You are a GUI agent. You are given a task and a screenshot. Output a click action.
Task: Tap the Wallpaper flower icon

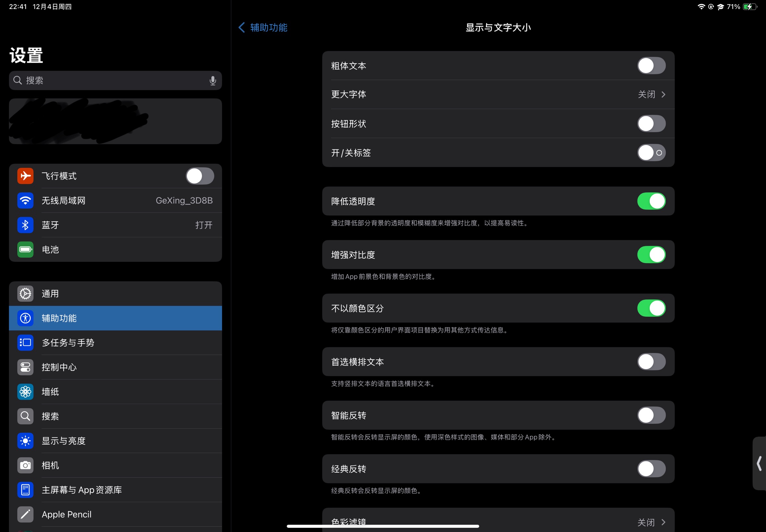(x=25, y=392)
